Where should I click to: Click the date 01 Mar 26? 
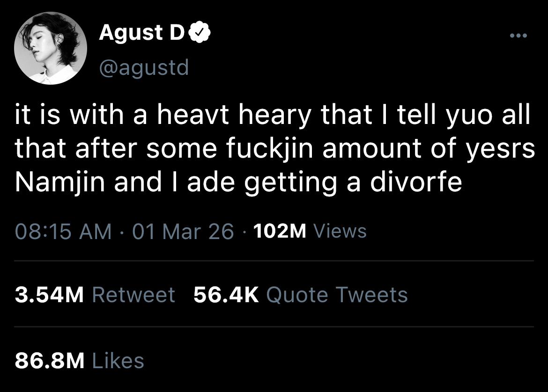pyautogui.click(x=183, y=232)
